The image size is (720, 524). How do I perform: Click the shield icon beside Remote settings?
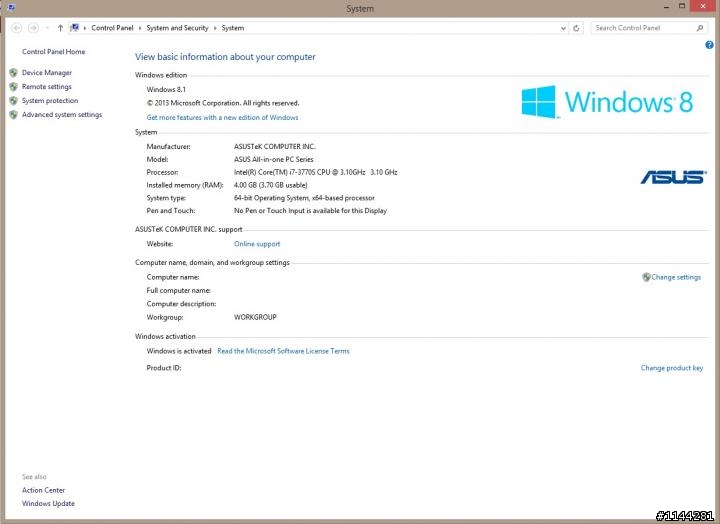13,87
